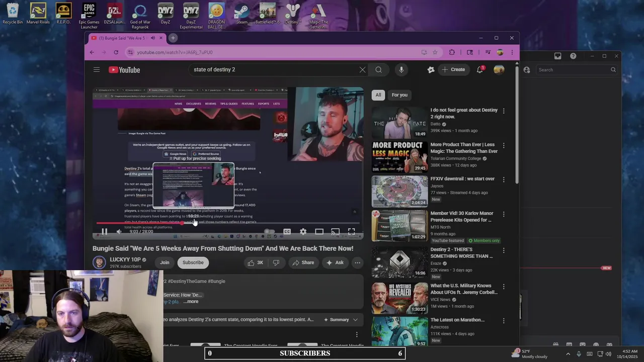This screenshot has width=644, height=362.
Task: Open the Marvel Rivals desktop shortcut
Action: 38,14
